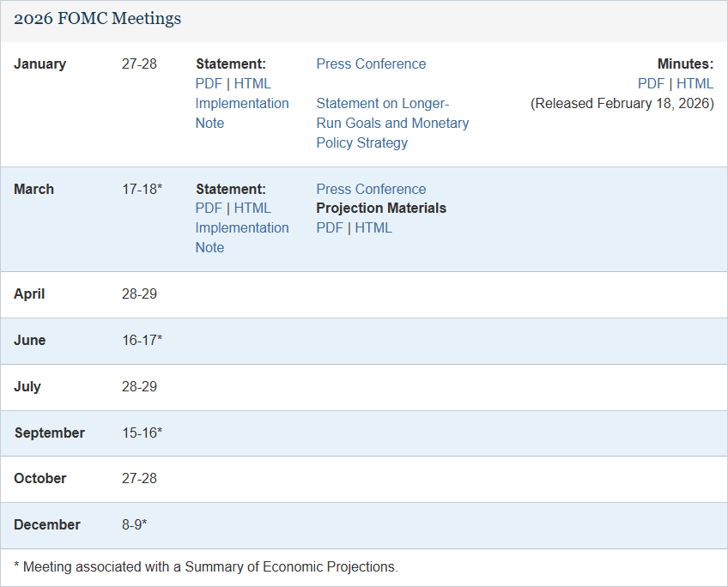Click the December '8-9*' date
Screen dimensions: 728x587
tap(134, 525)
